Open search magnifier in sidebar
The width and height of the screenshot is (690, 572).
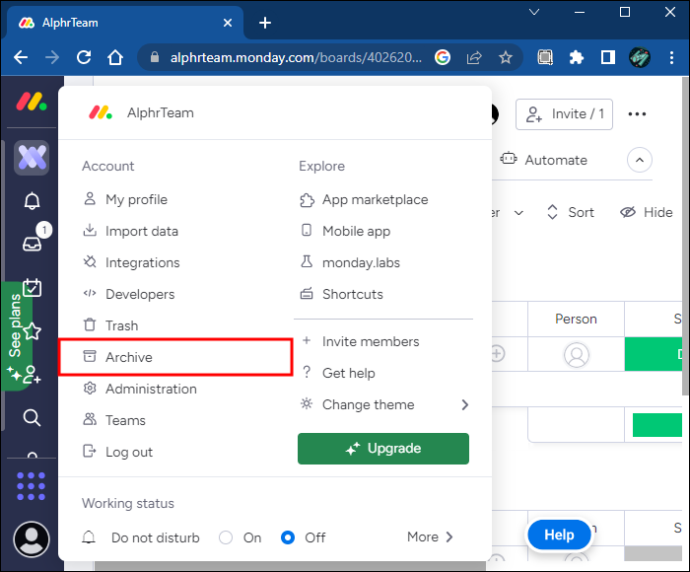[x=32, y=418]
